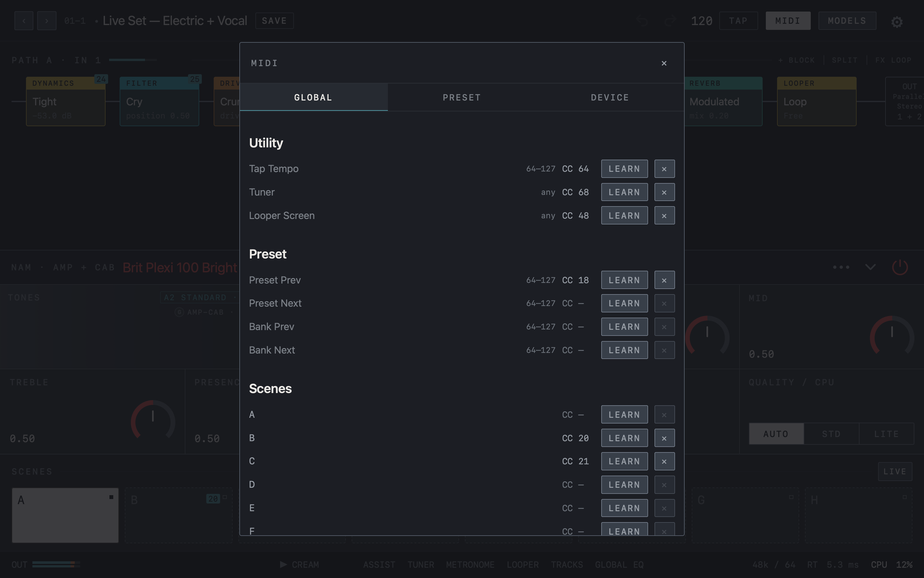
Task: Click the clear icon for Scene D
Action: (x=664, y=485)
